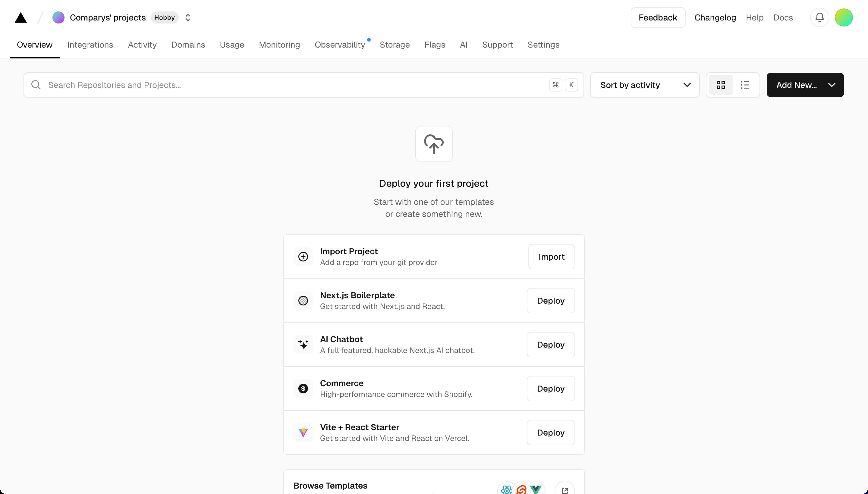Open the Add New dropdown
868x494 pixels.
805,85
